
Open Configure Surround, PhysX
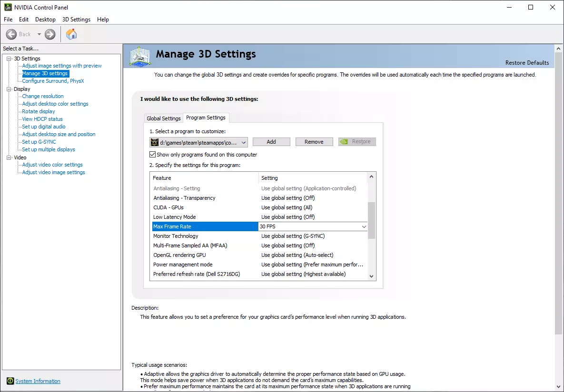coord(53,81)
